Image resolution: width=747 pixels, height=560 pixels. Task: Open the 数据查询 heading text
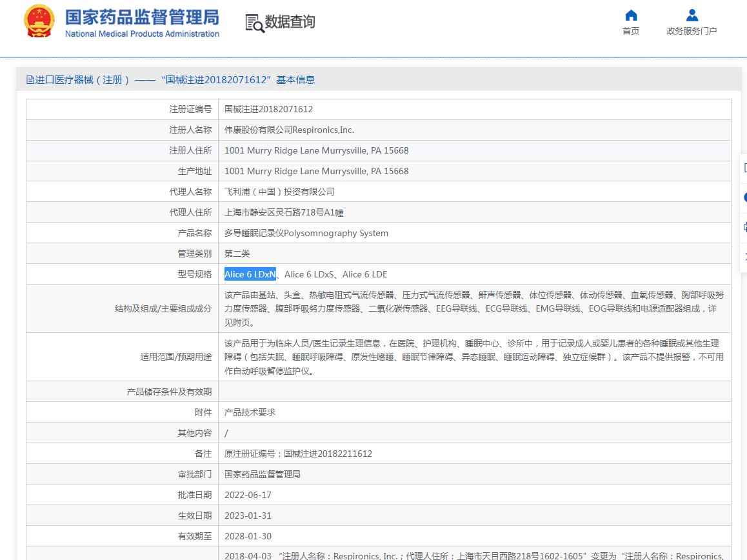(x=290, y=22)
